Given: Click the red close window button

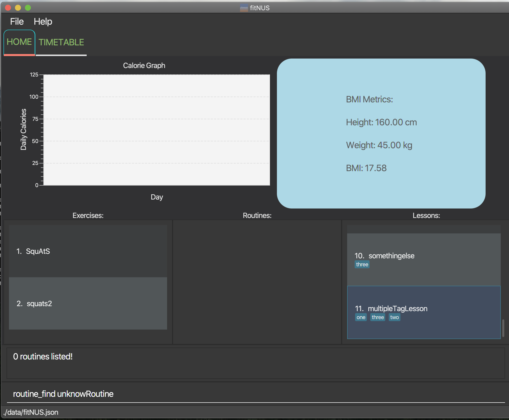Looking at the screenshot, I should coord(8,8).
